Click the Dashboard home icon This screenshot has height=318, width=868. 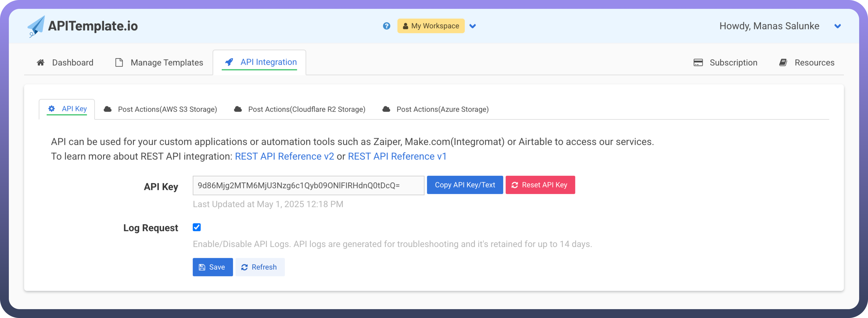[41, 63]
